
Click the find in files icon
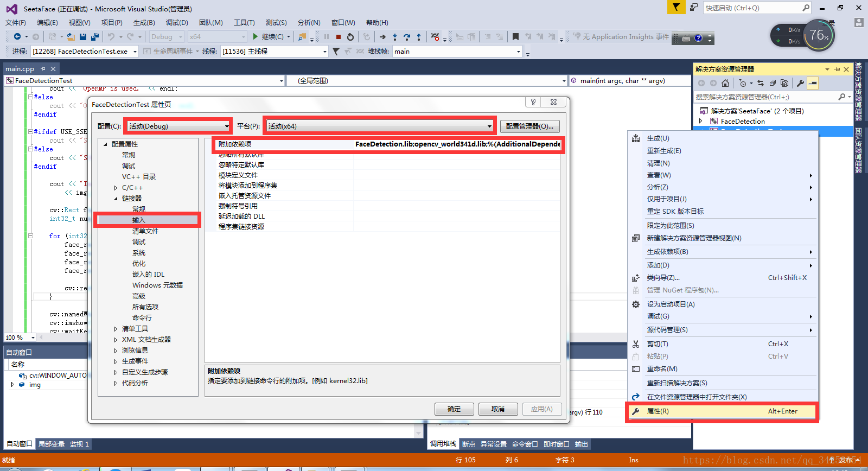tap(302, 37)
